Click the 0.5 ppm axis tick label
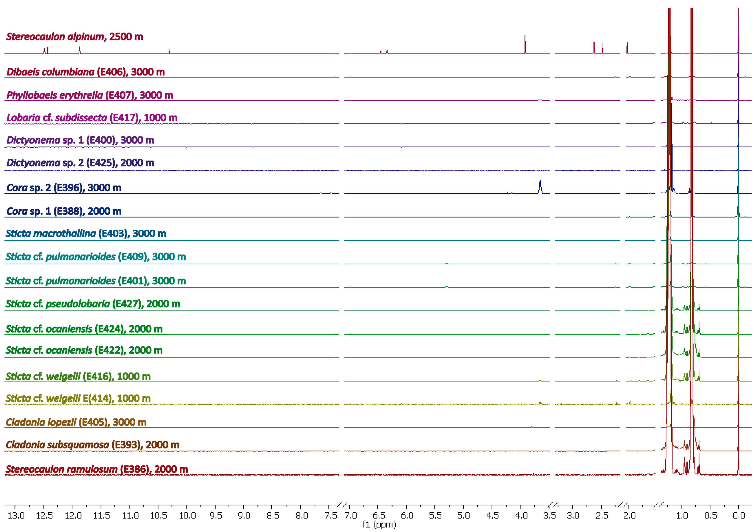756x532 pixels. (710, 516)
